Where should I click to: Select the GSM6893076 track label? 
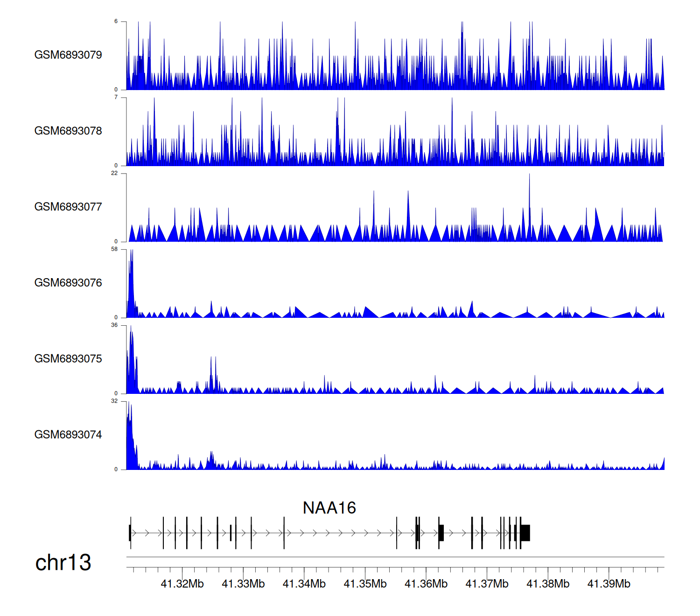[68, 283]
